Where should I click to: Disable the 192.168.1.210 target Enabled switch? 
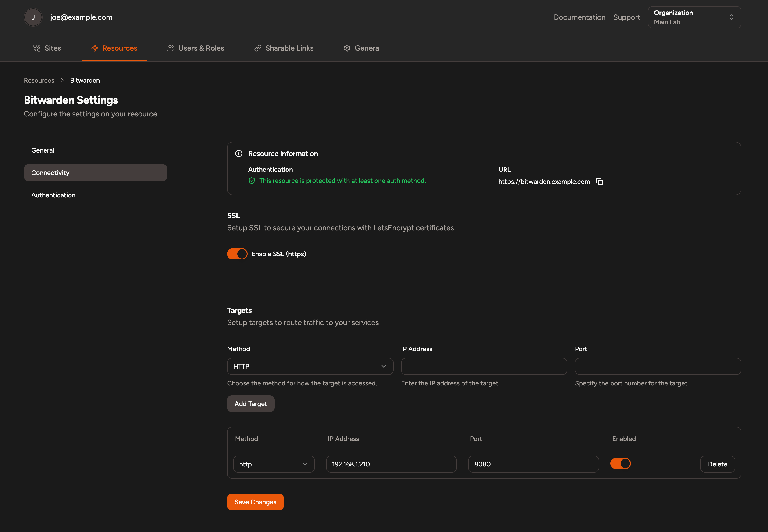[x=620, y=463]
